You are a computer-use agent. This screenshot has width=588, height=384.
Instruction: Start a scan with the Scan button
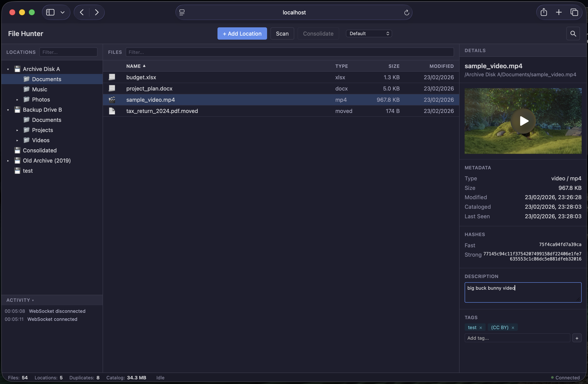pyautogui.click(x=282, y=33)
